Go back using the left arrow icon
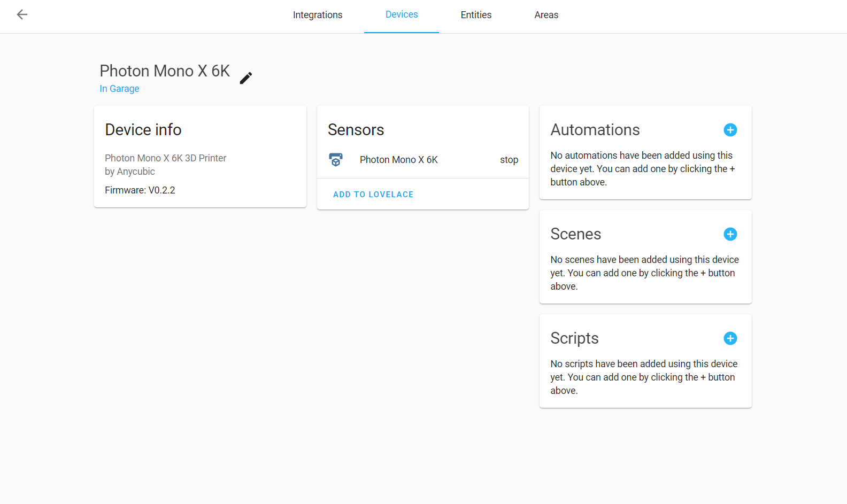 tap(22, 14)
